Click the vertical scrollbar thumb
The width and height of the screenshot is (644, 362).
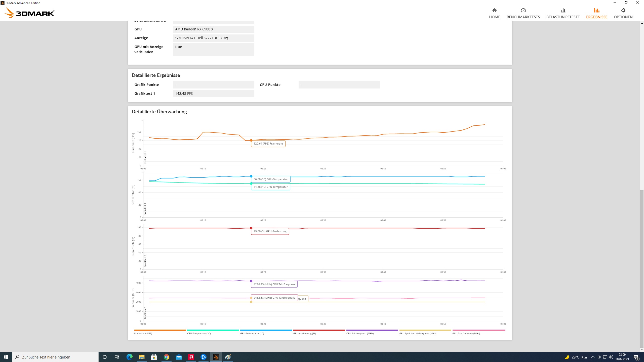(642, 269)
